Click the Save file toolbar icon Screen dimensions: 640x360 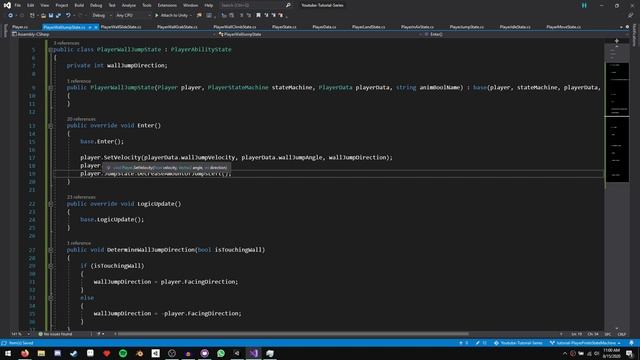51,16
